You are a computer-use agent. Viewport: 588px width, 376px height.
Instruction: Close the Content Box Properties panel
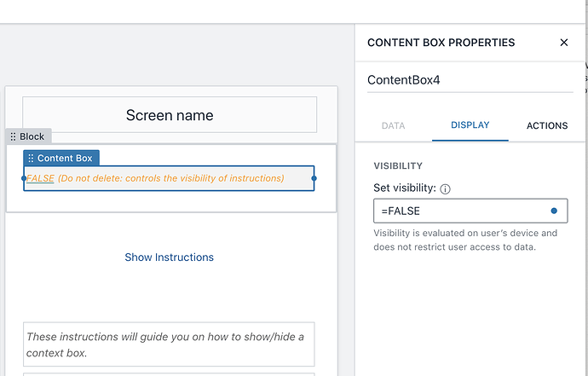tap(563, 43)
